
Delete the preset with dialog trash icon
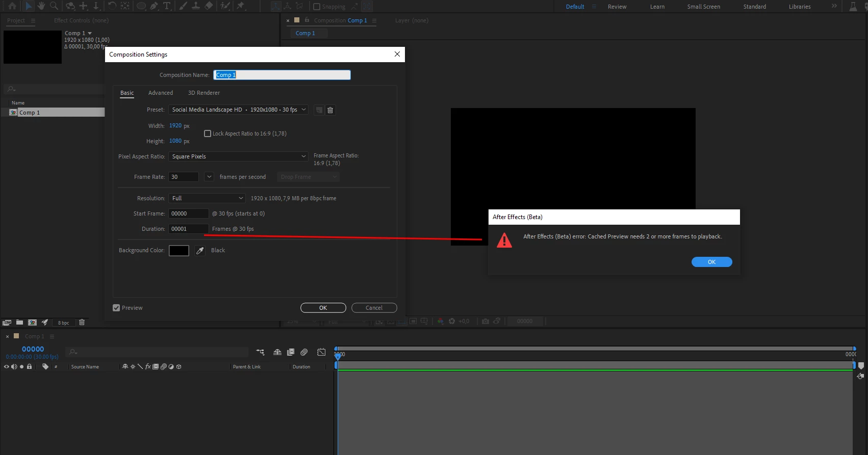(330, 110)
